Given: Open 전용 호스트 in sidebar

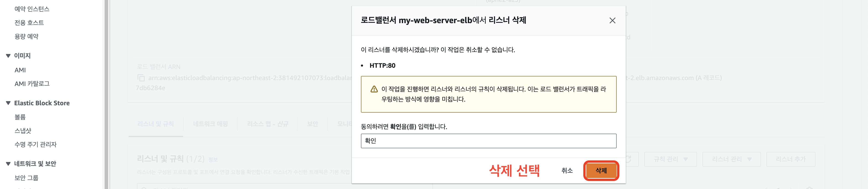Looking at the screenshot, I should [x=29, y=23].
